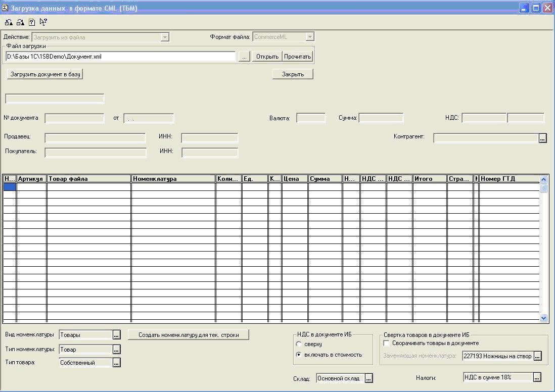This screenshot has height=392, width=555.
Task: Click ellipsis button beside Склад field
Action: [x=369, y=378]
